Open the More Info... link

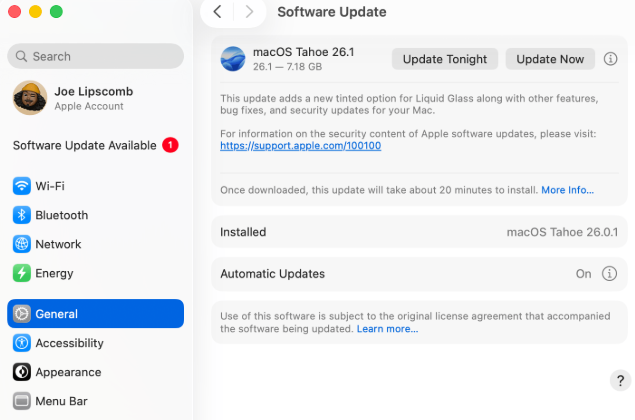click(567, 190)
